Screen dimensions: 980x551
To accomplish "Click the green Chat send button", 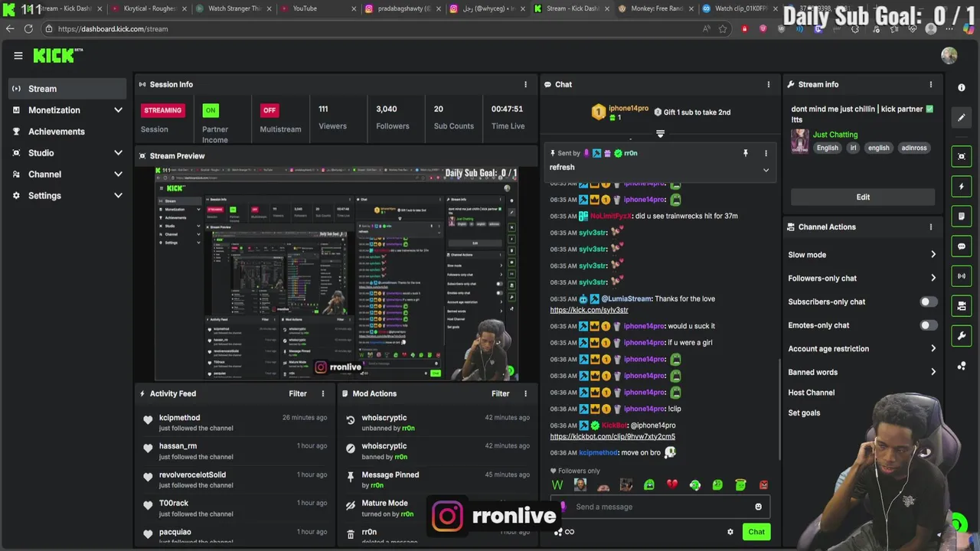I will coord(756,532).
